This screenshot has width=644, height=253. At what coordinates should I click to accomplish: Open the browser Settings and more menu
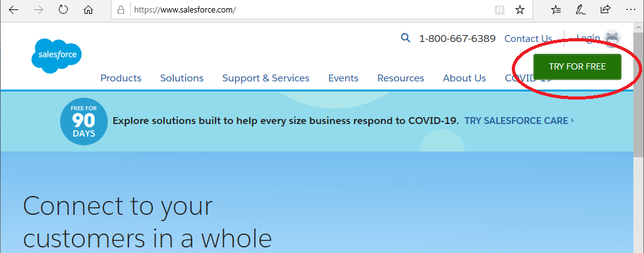pyautogui.click(x=630, y=10)
